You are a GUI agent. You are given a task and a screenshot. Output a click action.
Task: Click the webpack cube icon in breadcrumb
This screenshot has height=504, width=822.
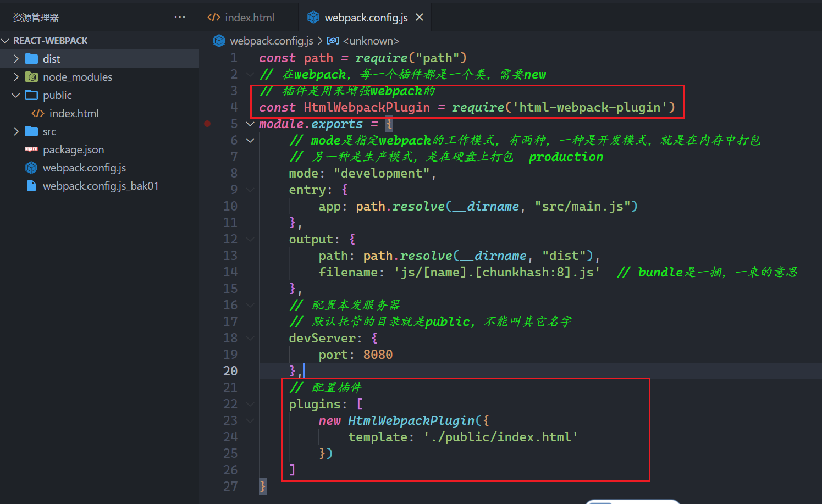(219, 41)
